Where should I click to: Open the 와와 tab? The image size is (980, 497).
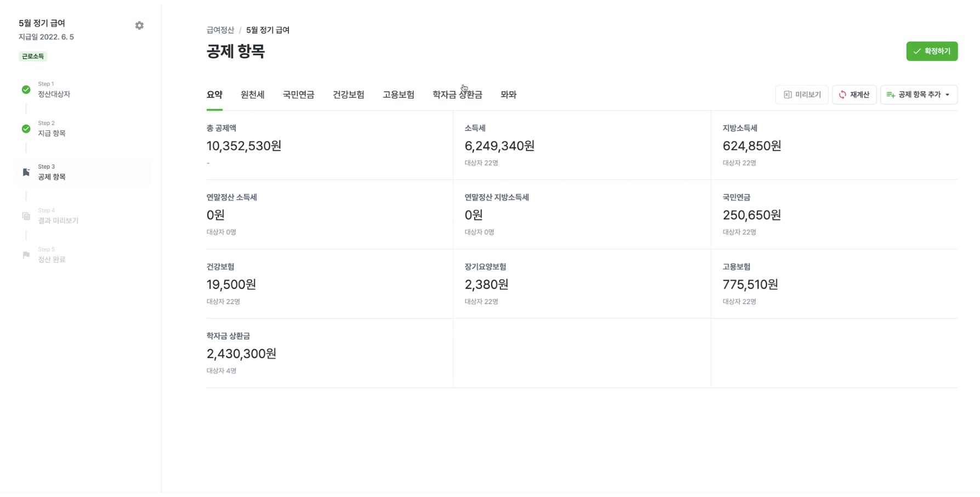[x=508, y=95]
